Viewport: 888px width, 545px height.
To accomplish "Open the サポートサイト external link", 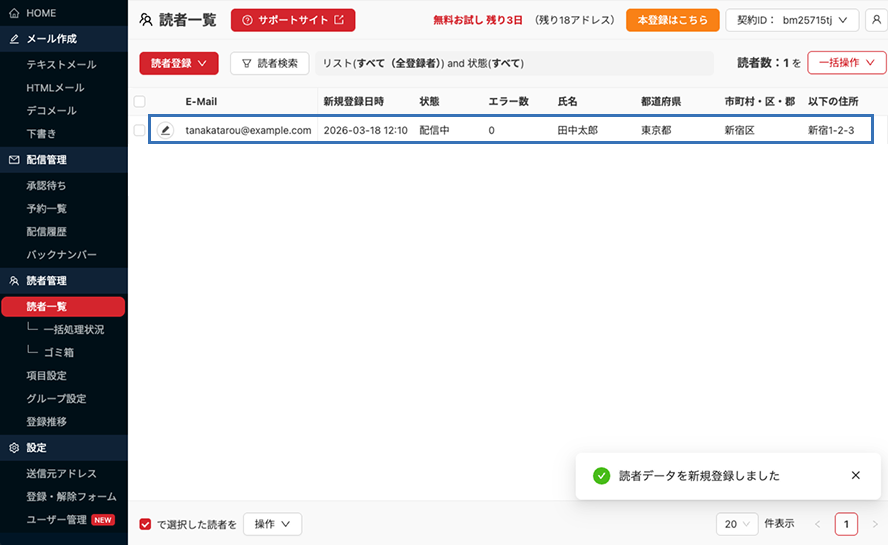I will click(292, 20).
